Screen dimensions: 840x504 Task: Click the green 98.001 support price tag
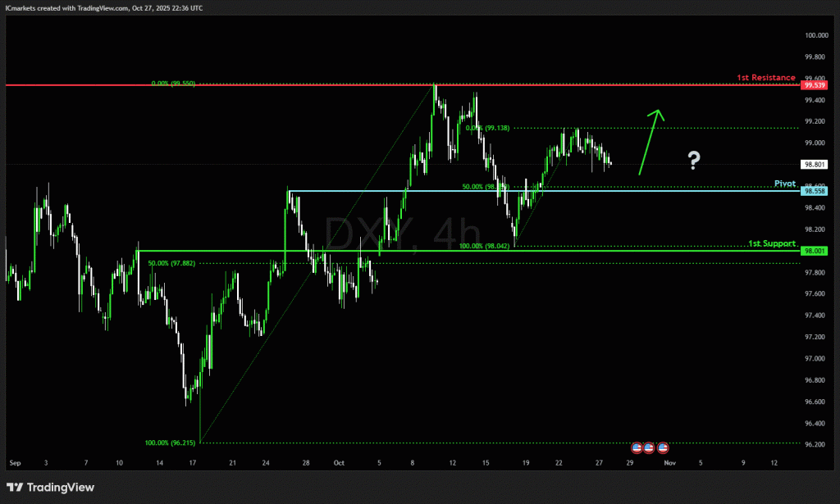click(x=815, y=251)
